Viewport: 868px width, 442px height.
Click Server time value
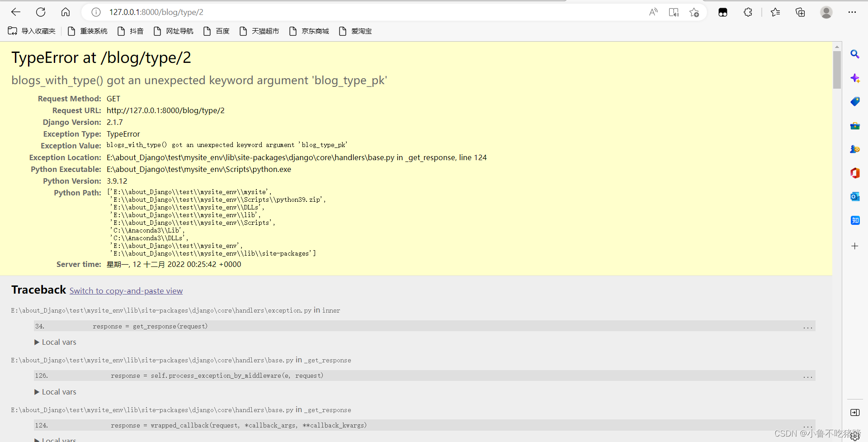point(174,264)
